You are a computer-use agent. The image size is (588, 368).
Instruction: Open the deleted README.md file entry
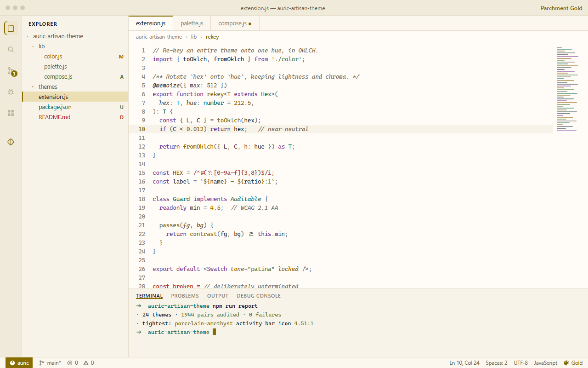[75, 117]
